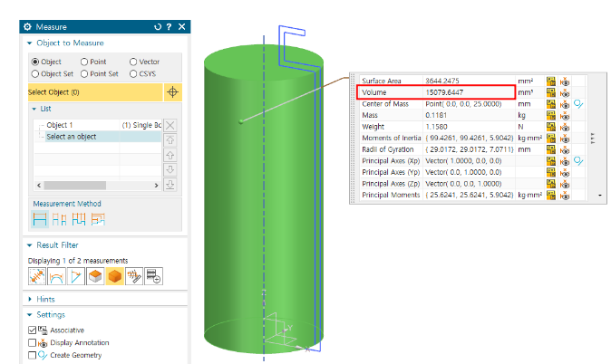
Task: Reset the Measure dialog
Action: (x=156, y=27)
